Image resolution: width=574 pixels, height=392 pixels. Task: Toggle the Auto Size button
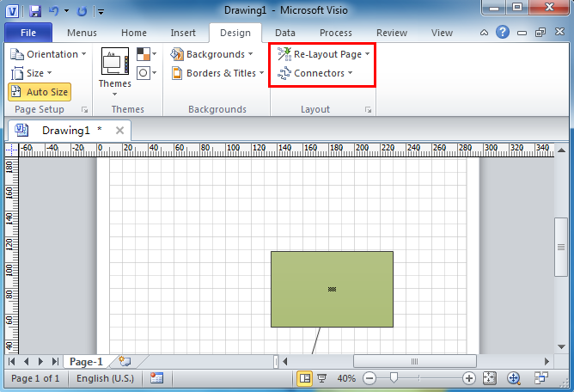pos(40,92)
